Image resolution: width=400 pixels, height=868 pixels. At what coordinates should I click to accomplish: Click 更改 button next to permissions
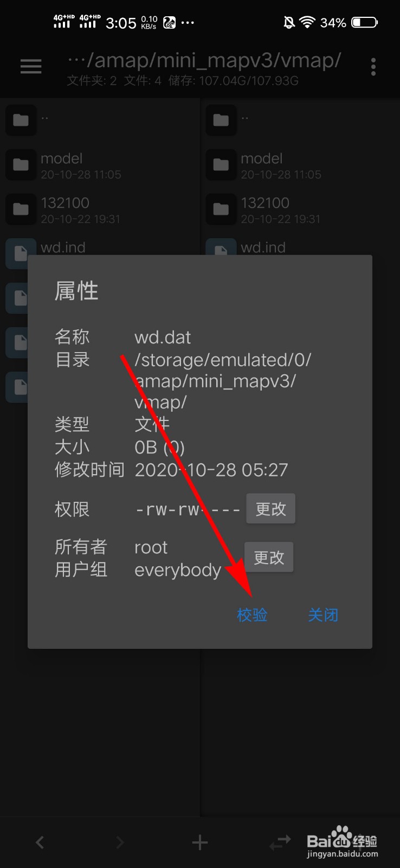click(x=270, y=508)
